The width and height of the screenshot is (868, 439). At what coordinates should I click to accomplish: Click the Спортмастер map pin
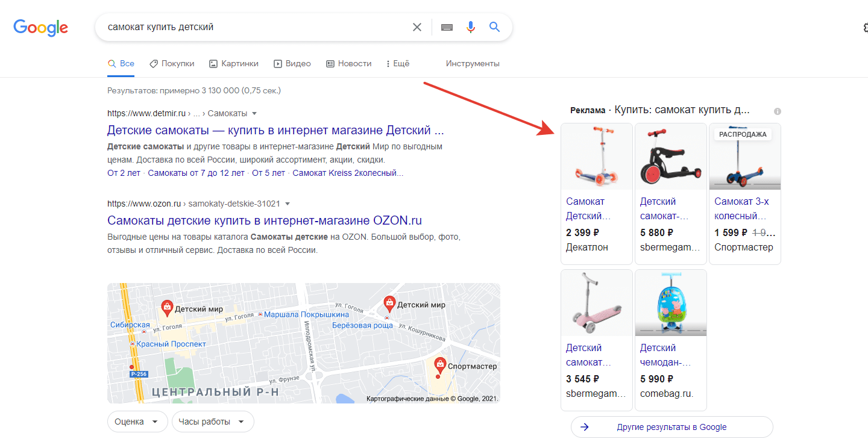click(440, 366)
